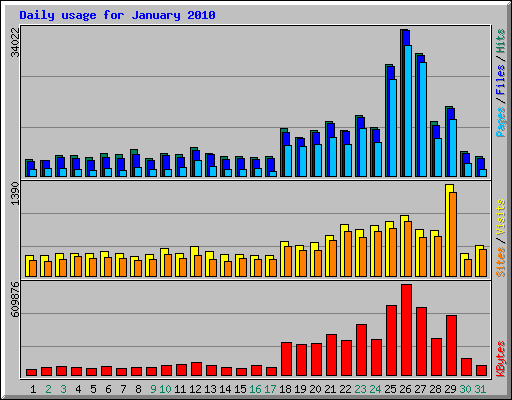Select the red KBytes bar for day 18
This screenshot has height=400, width=512.
coord(286,359)
